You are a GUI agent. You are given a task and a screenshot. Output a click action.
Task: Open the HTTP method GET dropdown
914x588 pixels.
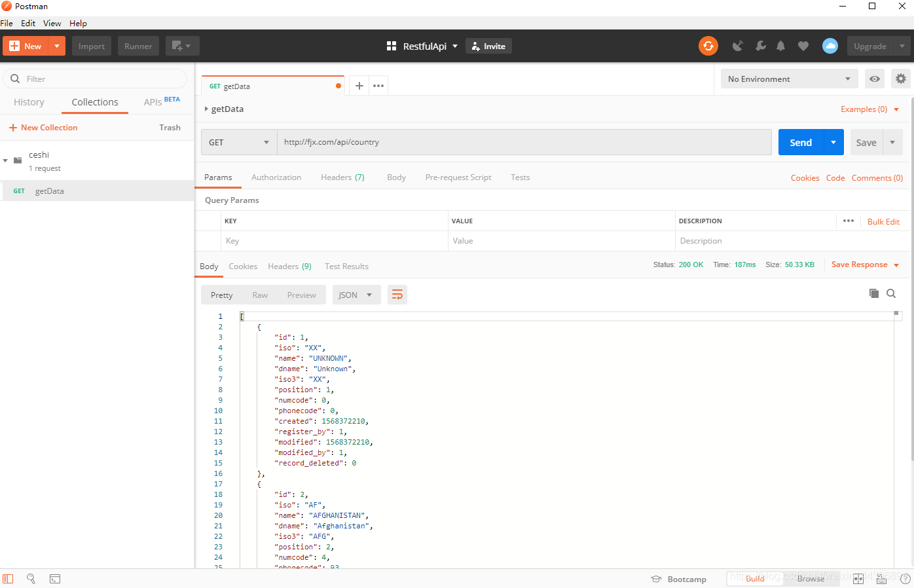[x=239, y=142]
